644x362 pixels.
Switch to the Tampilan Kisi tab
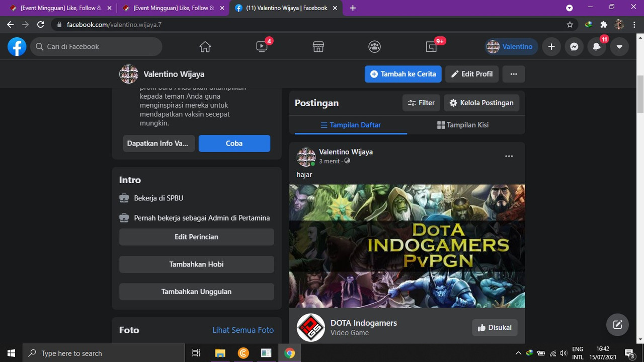click(x=463, y=125)
